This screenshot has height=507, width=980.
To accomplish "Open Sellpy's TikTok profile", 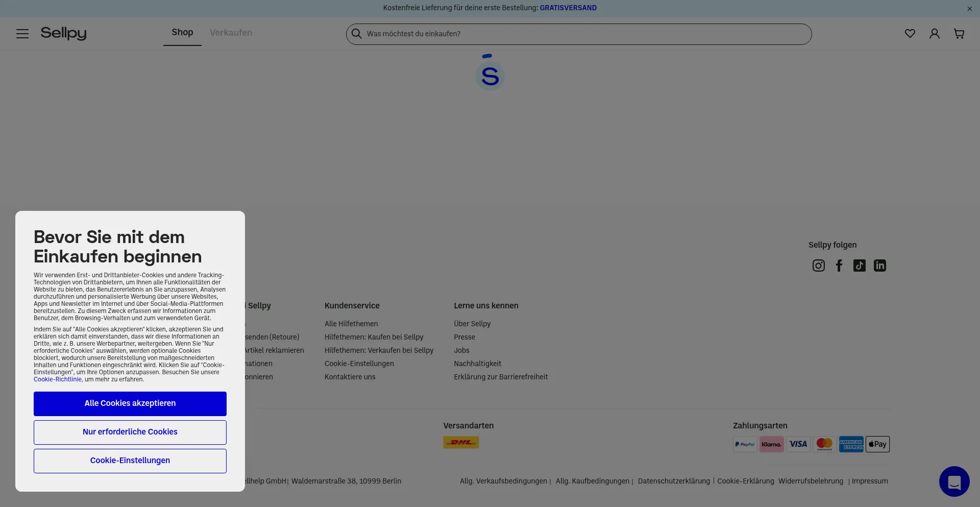I will tap(859, 265).
